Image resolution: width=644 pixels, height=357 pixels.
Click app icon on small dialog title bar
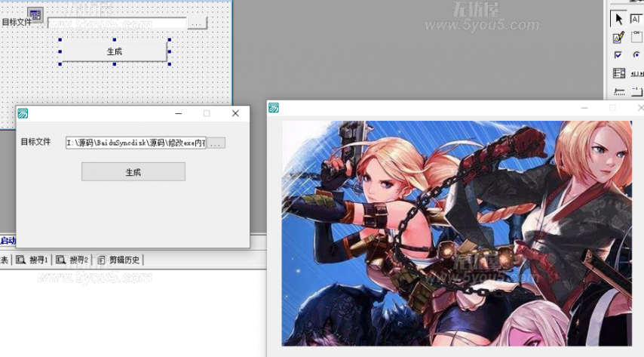click(23, 113)
